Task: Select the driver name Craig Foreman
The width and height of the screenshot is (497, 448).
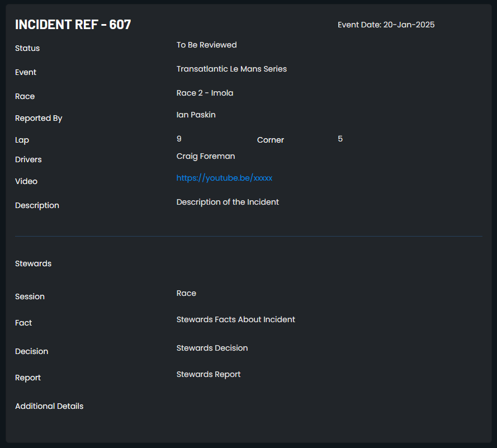Action: (206, 156)
